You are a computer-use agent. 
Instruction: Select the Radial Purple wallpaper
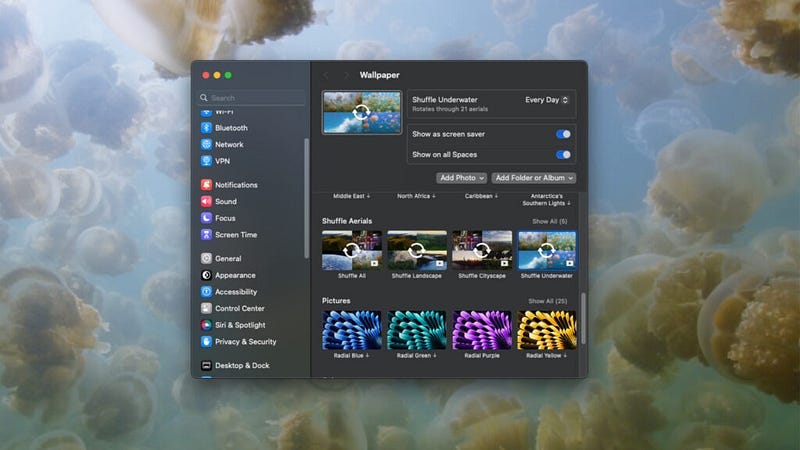coord(482,330)
